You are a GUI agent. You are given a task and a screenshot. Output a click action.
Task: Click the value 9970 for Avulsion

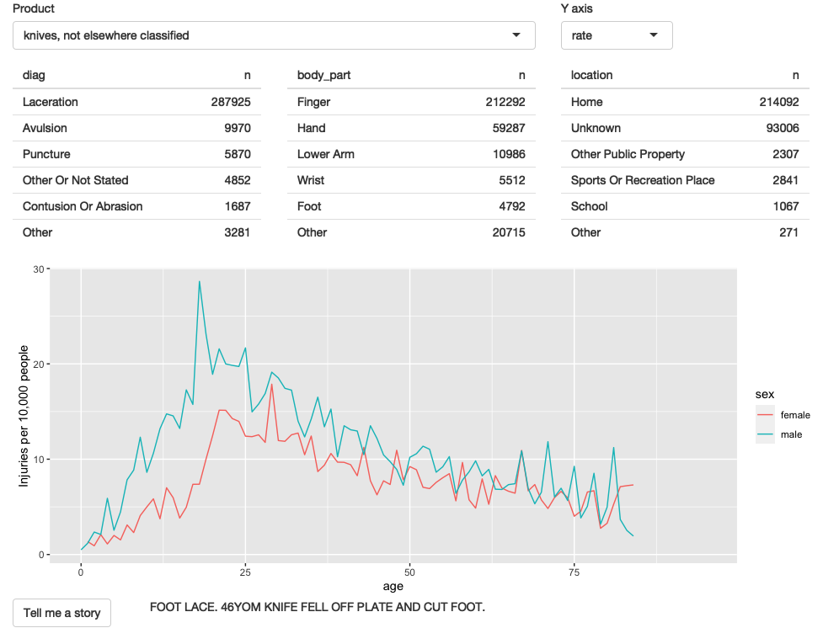(x=238, y=128)
